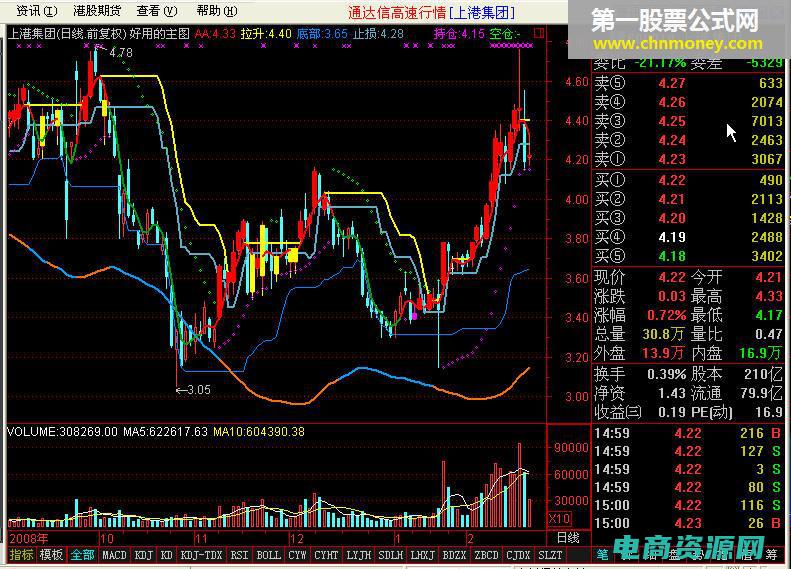Click the 4.78 high price marker
791x569 pixels.
click(x=121, y=52)
